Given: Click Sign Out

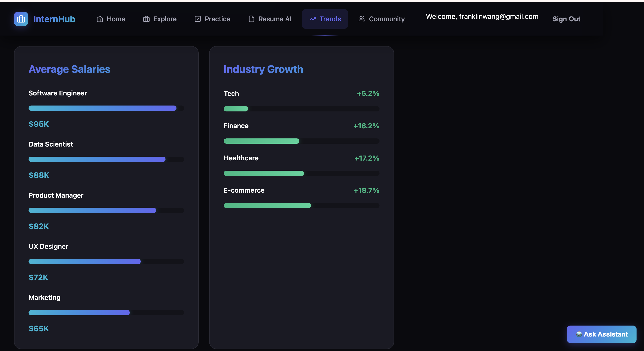Looking at the screenshot, I should click(566, 19).
